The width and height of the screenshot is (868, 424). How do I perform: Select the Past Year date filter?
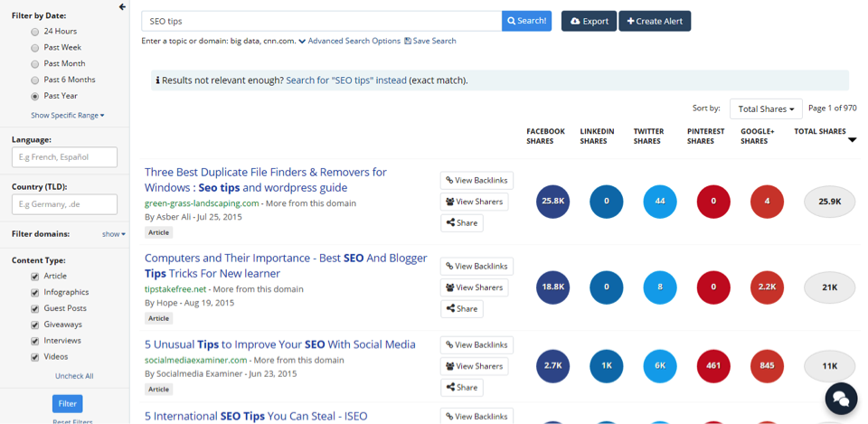[35, 96]
